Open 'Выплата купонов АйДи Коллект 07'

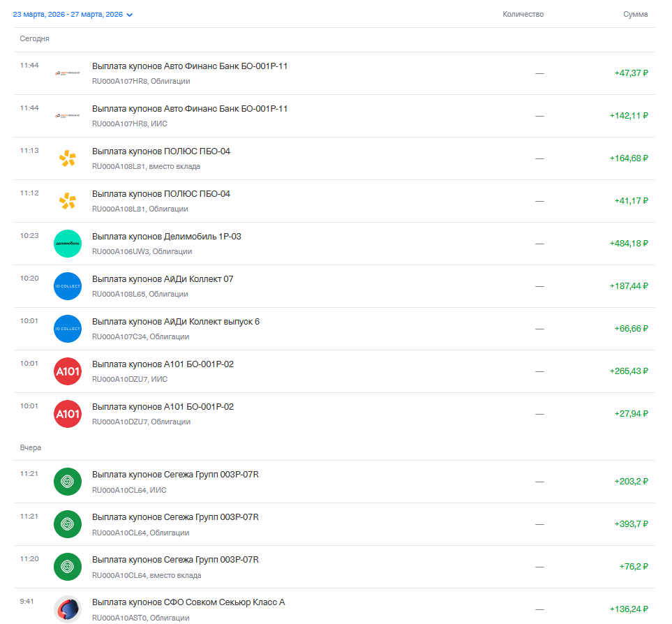coord(163,279)
